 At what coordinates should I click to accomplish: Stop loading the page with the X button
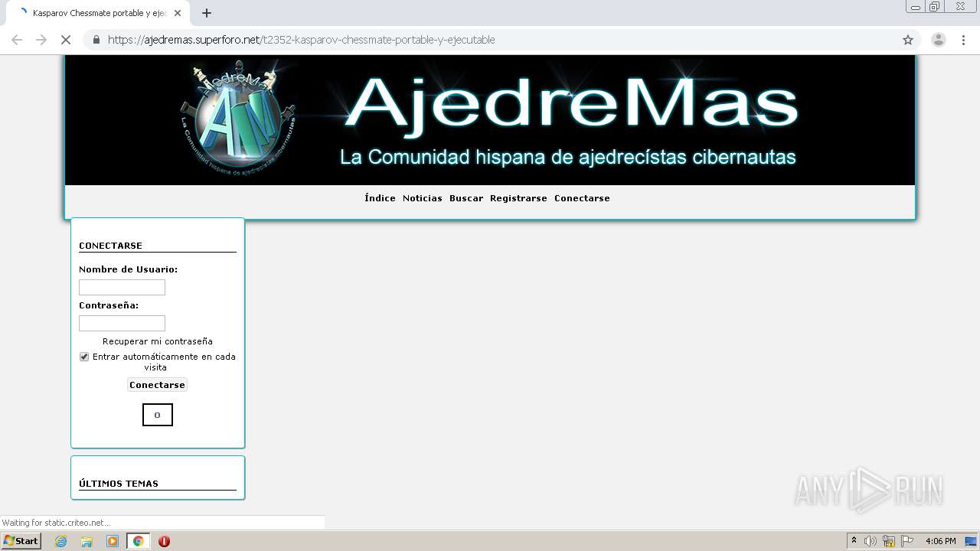coord(66,40)
